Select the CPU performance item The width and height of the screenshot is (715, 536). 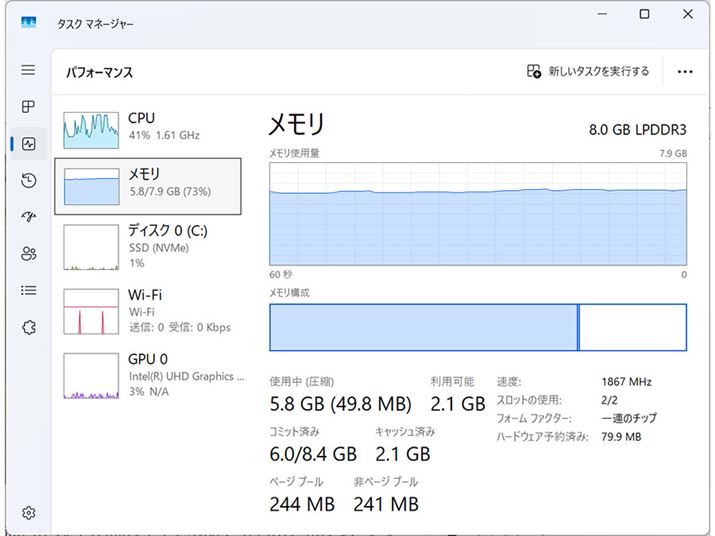coord(148,130)
